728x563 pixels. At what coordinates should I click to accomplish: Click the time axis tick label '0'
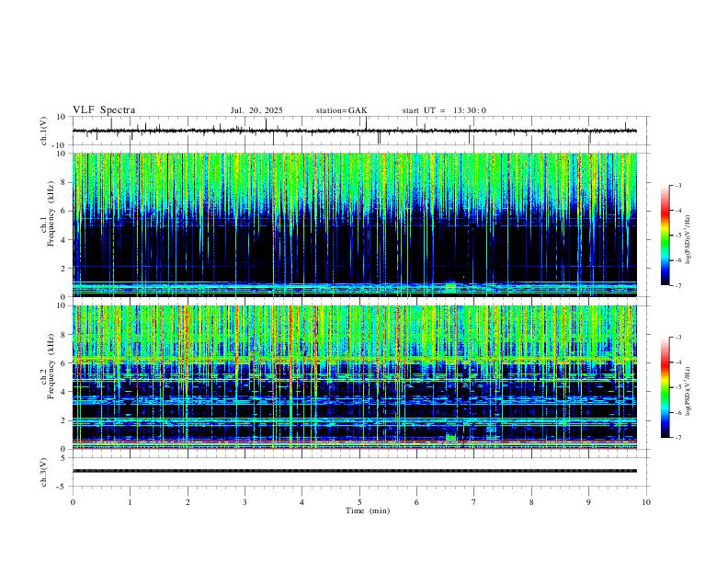(x=73, y=502)
